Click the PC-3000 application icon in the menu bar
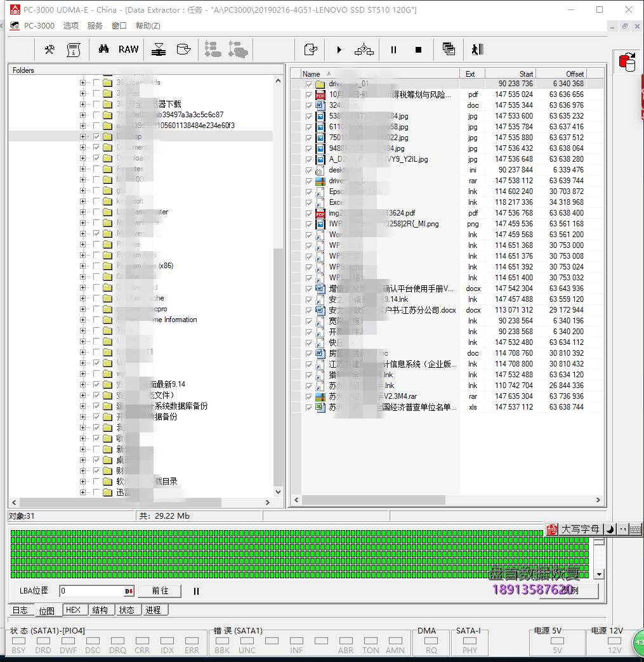The width and height of the screenshot is (644, 662). (x=15, y=26)
